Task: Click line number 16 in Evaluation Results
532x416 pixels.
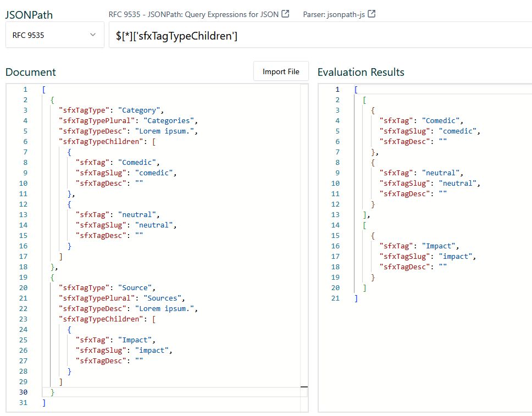Action: tap(336, 246)
